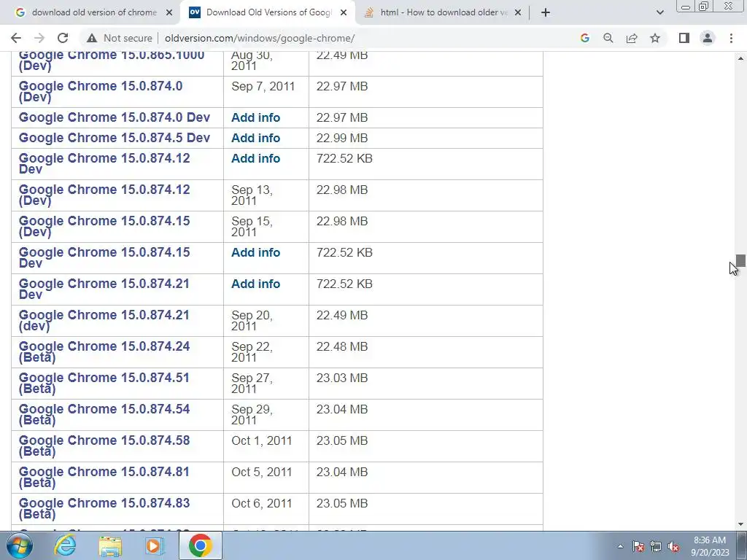Click the forward navigation arrow
747x560 pixels.
(x=39, y=38)
